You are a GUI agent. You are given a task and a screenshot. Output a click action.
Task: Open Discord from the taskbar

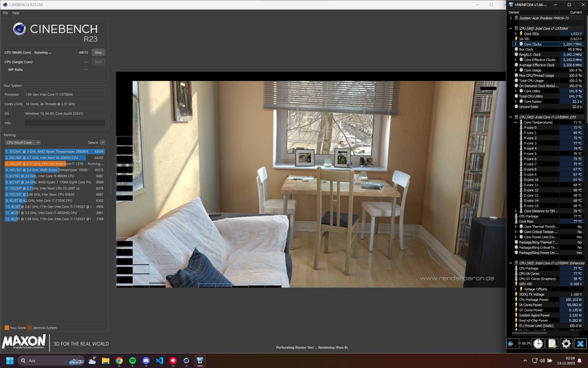pos(146,361)
